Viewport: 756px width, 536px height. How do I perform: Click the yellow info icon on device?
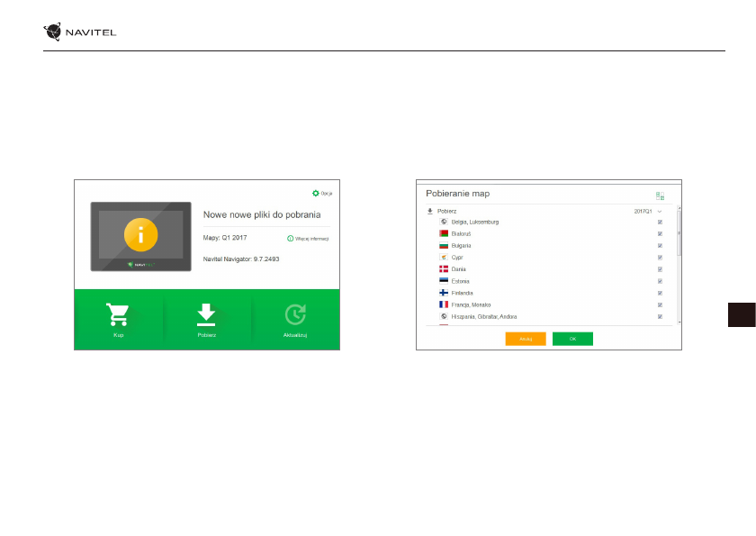[140, 236]
